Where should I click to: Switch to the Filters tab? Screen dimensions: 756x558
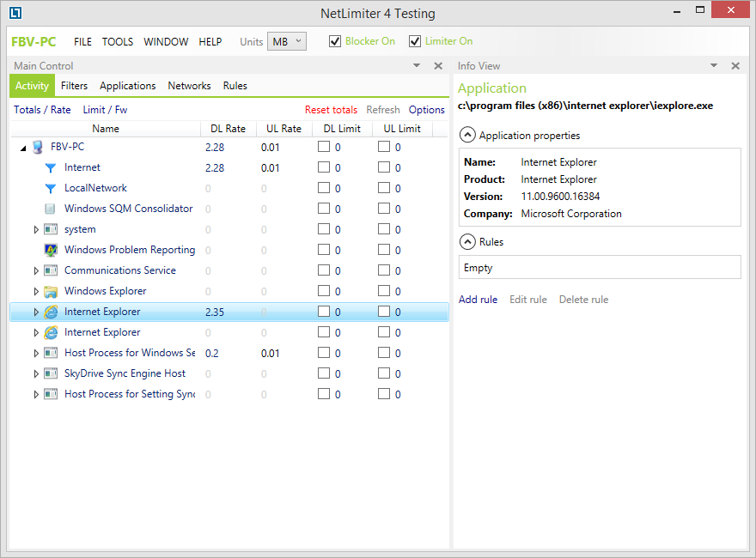[x=74, y=86]
